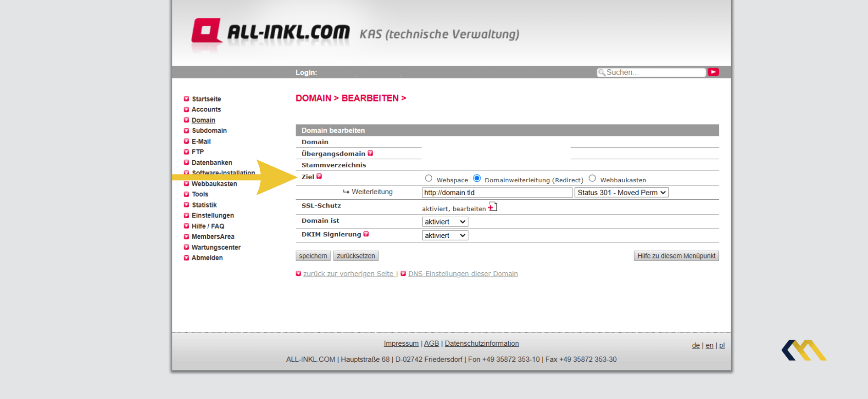This screenshot has width=868, height=399.
Task: Choose the Webbaukasten radio option
Action: [592, 178]
